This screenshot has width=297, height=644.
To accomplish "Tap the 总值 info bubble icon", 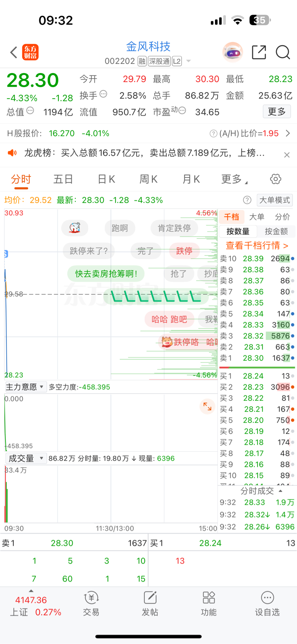I will (x=30, y=111).
